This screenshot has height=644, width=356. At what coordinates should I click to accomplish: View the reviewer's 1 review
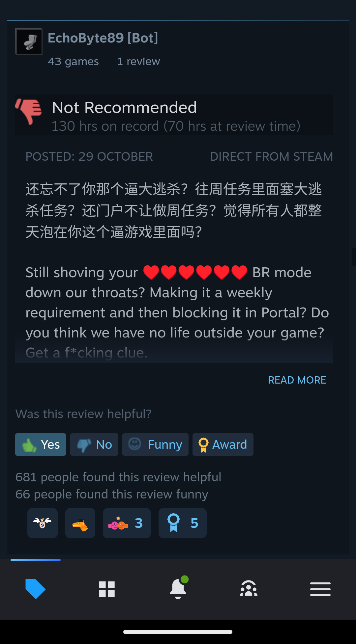coord(138,62)
